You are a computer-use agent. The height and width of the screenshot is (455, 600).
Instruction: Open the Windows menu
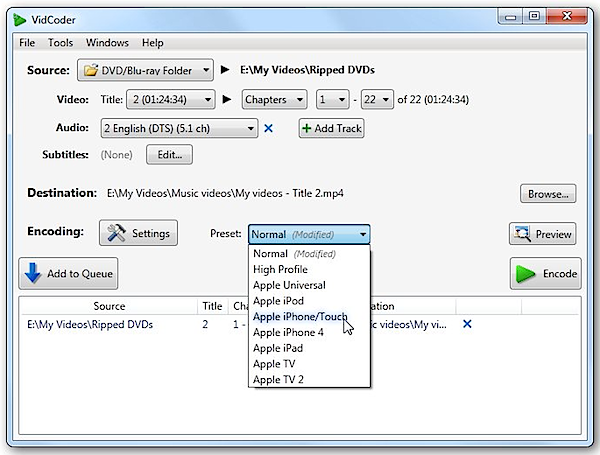(x=107, y=42)
